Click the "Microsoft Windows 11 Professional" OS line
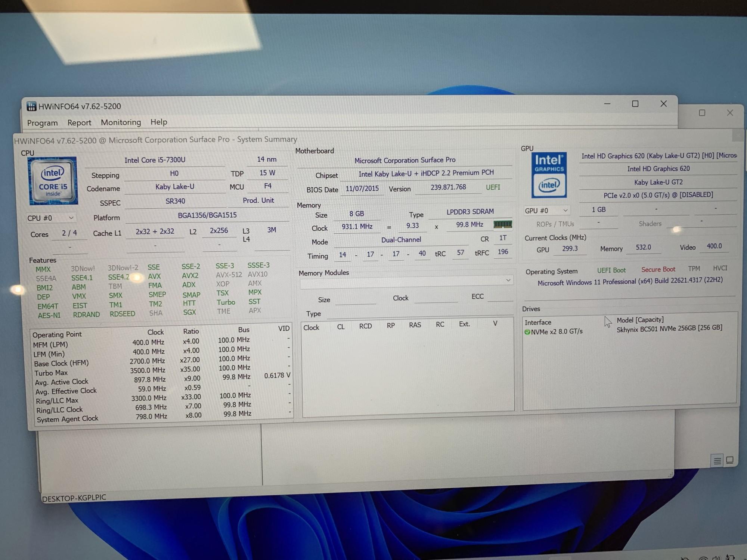The height and width of the screenshot is (560, 747). pos(630,281)
